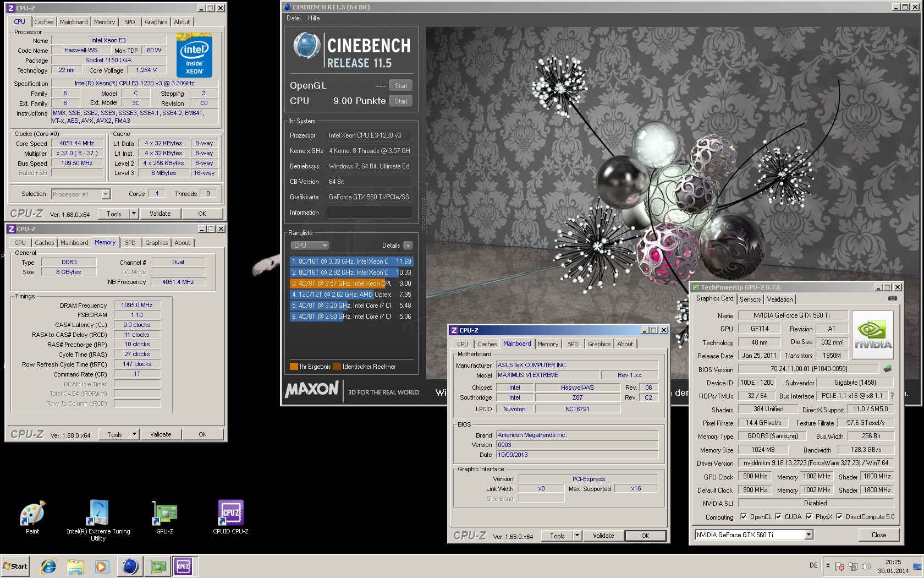Open Caches tab in the top CPU-Z window
The width and height of the screenshot is (924, 578).
pos(44,22)
